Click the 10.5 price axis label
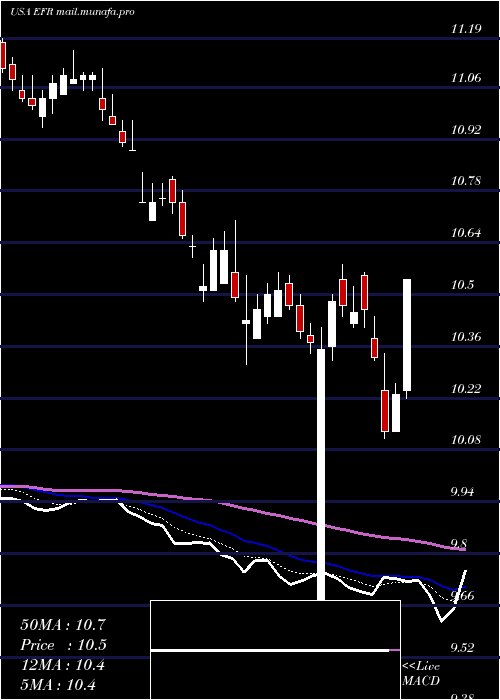The image size is (500, 700). [463, 285]
